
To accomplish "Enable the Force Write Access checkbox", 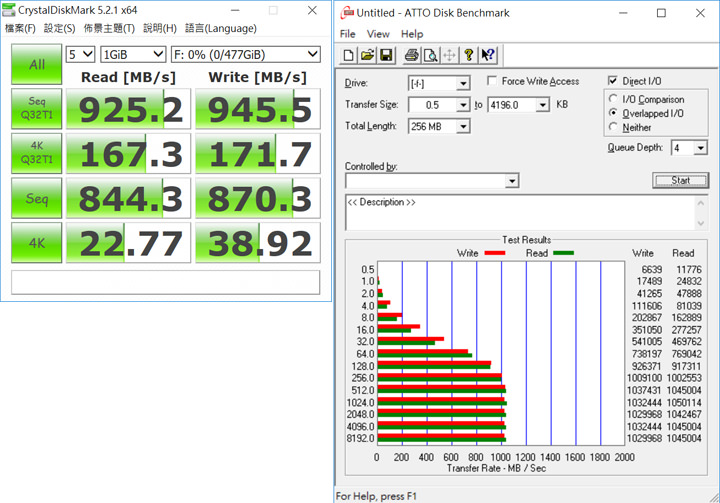I will pos(492,81).
